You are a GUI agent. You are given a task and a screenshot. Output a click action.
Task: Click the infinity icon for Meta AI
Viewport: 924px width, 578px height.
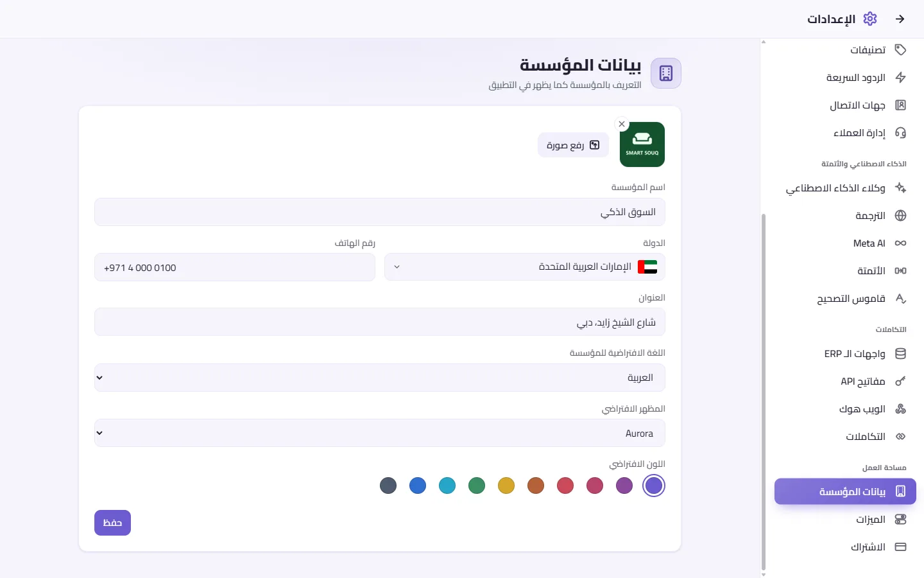pos(900,243)
